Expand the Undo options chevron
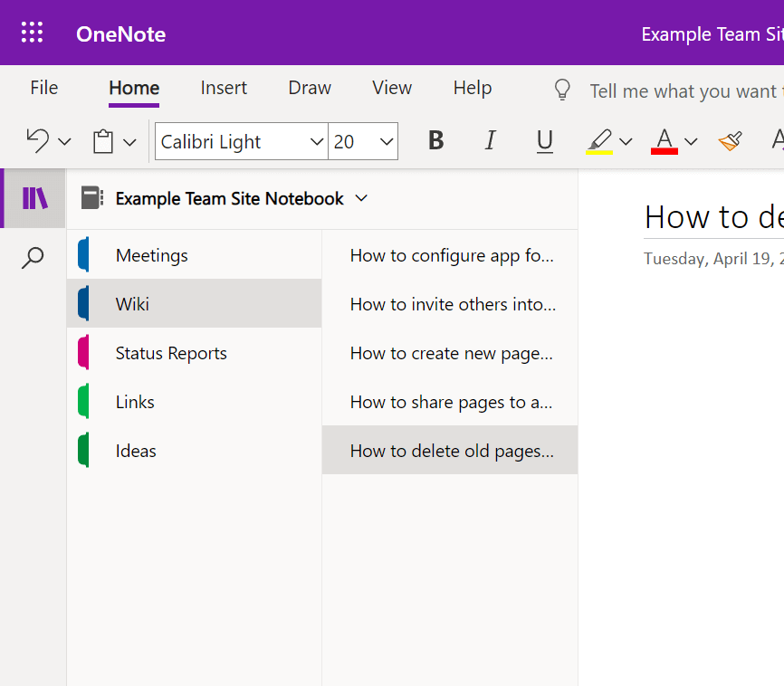This screenshot has height=686, width=784. (x=64, y=142)
